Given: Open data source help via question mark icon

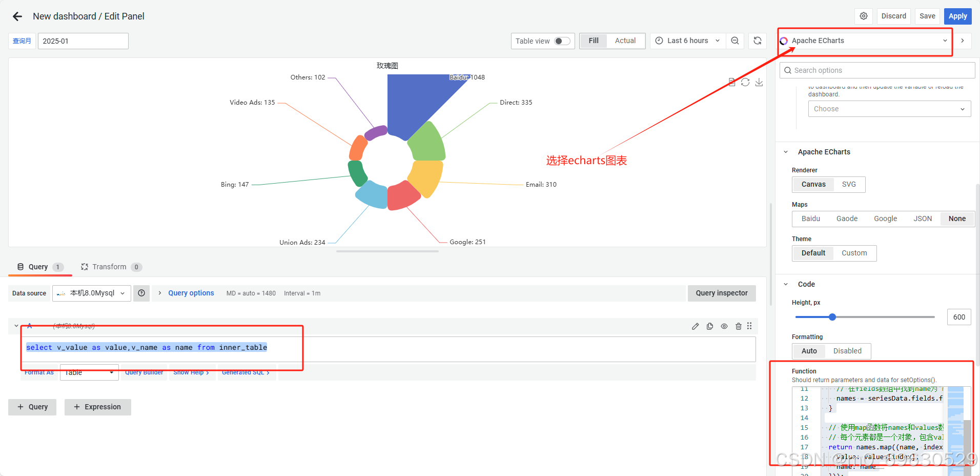Looking at the screenshot, I should click(x=141, y=293).
